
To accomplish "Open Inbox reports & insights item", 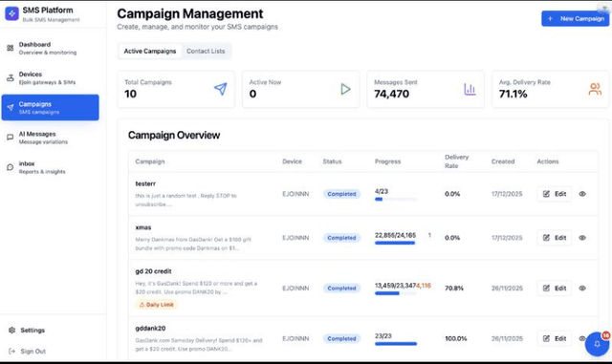I will [50, 167].
